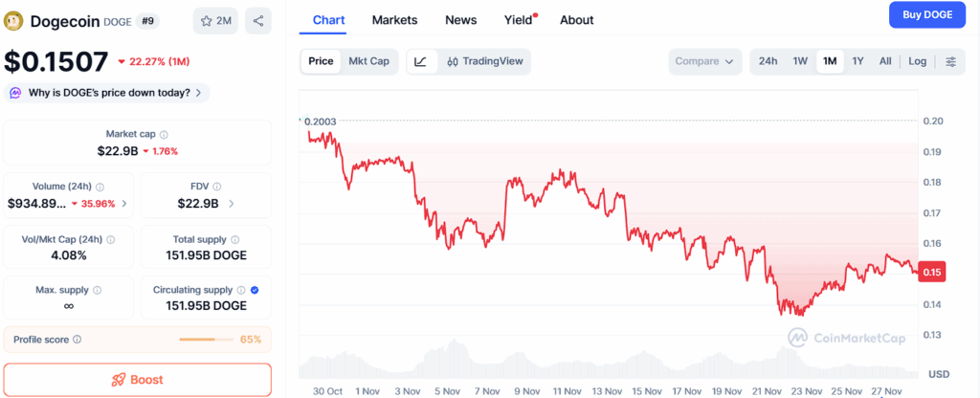980x398 pixels.
Task: Select the 1Y time range
Action: tap(857, 61)
